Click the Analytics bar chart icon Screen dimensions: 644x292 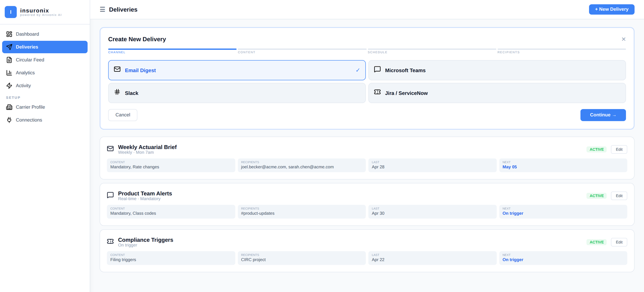[x=9, y=73]
